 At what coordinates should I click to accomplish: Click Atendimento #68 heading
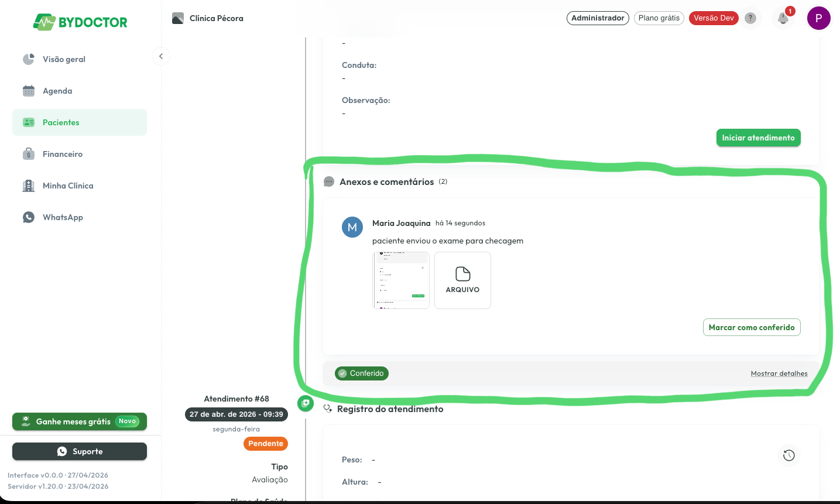(x=236, y=399)
